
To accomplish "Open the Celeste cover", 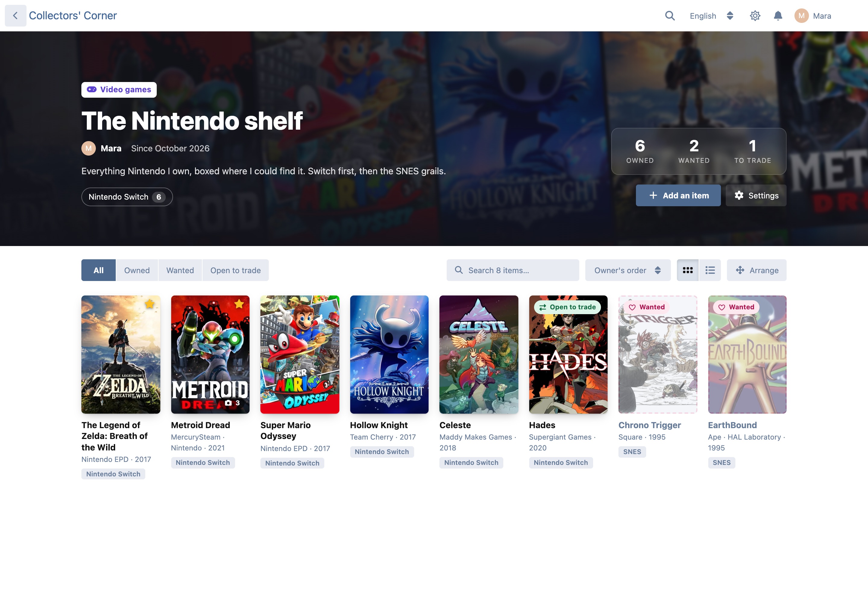I will click(x=479, y=354).
